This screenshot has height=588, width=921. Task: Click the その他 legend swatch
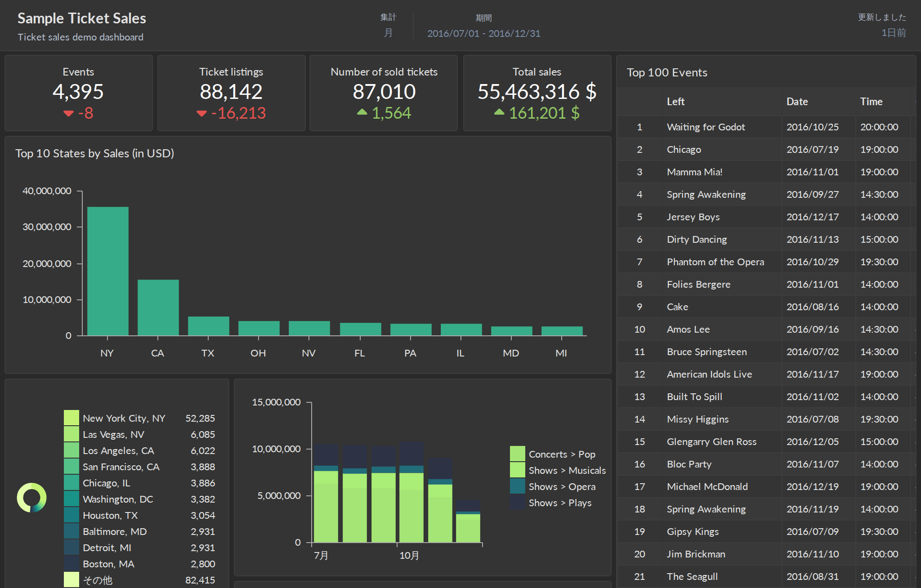(72, 579)
